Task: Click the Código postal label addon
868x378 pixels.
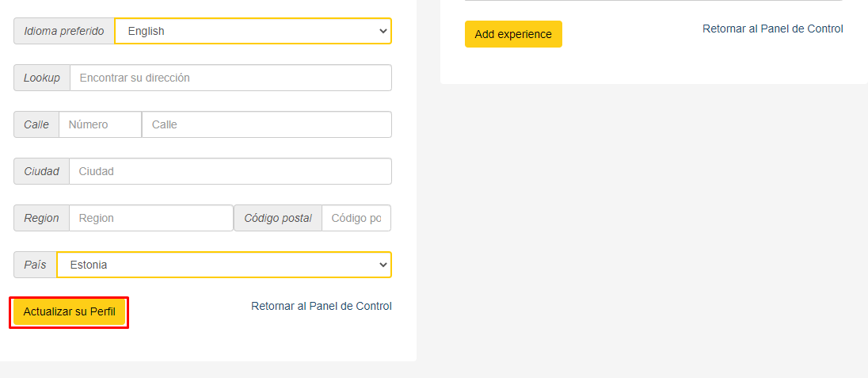Action: click(278, 219)
